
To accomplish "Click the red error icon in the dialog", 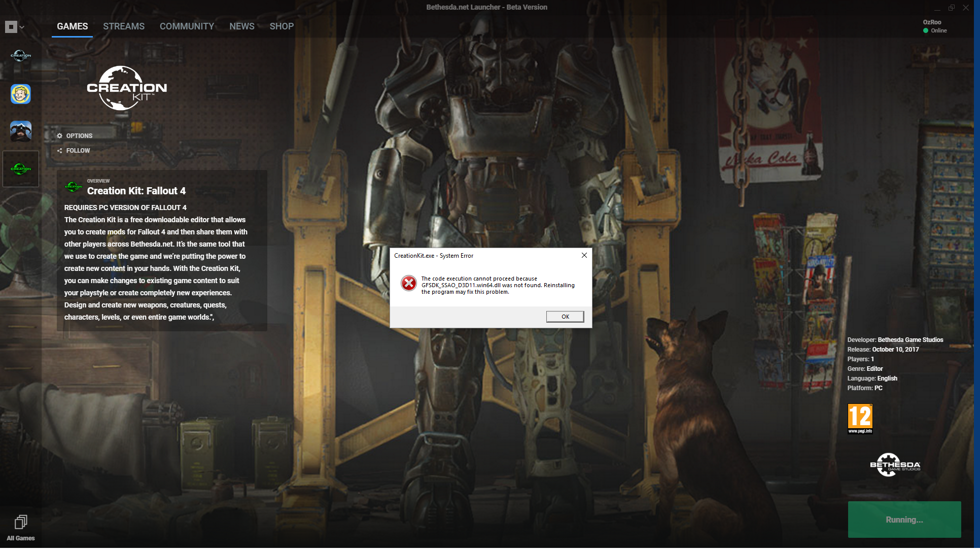I will pyautogui.click(x=408, y=283).
